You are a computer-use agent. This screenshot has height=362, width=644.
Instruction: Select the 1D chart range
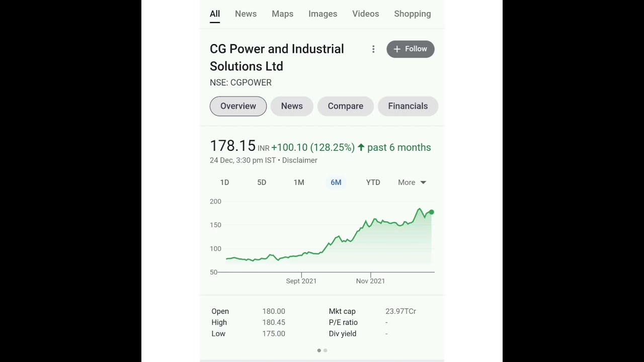coord(224,183)
